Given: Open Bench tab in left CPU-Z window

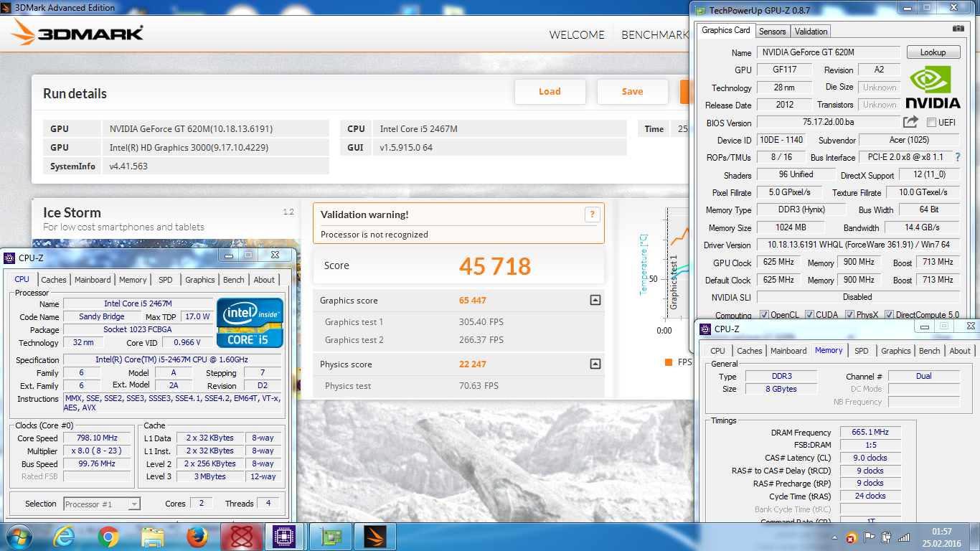Looking at the screenshot, I should click(x=234, y=280).
